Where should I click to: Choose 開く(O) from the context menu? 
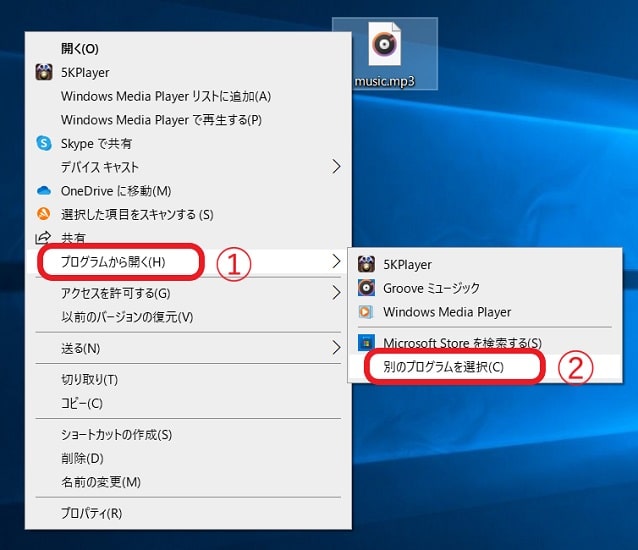(x=188, y=49)
